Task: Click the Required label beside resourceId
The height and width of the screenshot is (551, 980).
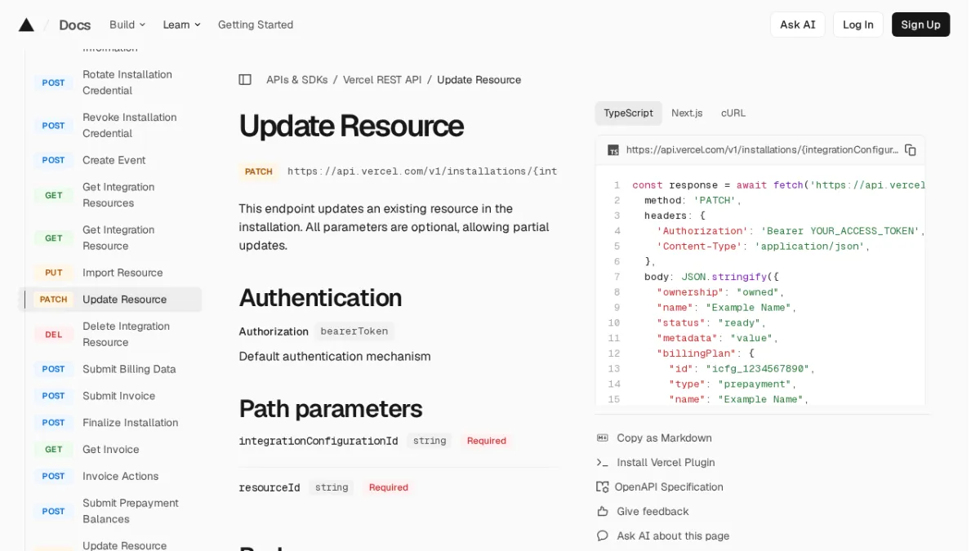Action: 389,487
